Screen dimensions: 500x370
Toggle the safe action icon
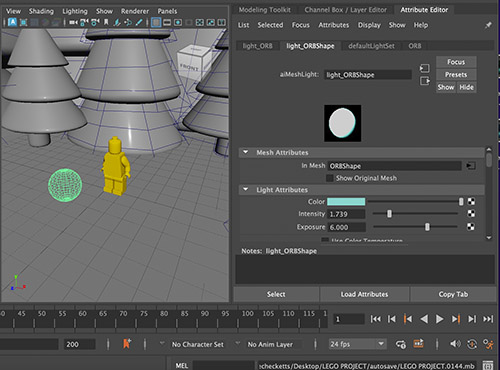point(210,22)
